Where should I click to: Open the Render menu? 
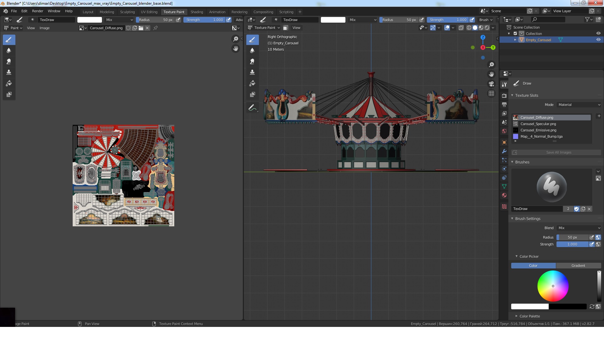coord(37,11)
